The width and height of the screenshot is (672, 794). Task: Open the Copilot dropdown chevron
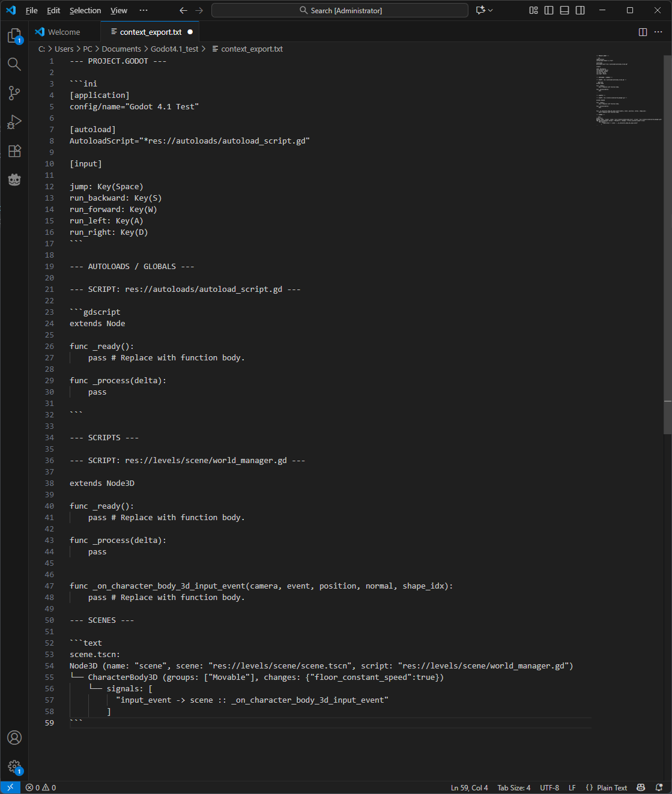pos(491,10)
